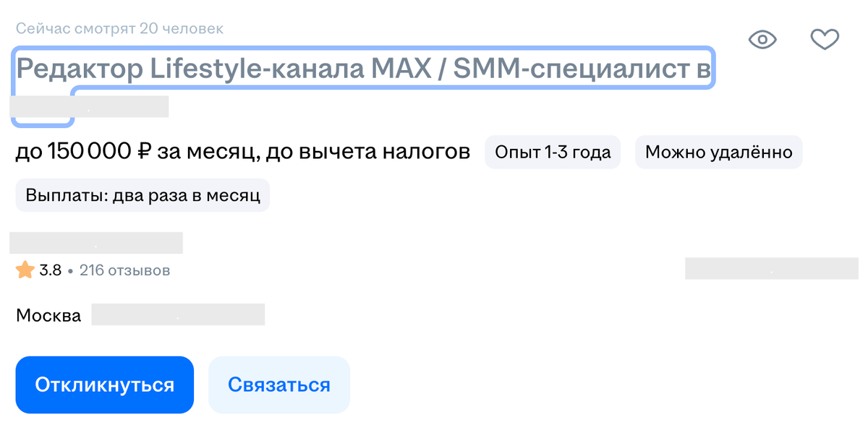Select the orange star rating icon
The height and width of the screenshot is (425, 868).
point(23,269)
